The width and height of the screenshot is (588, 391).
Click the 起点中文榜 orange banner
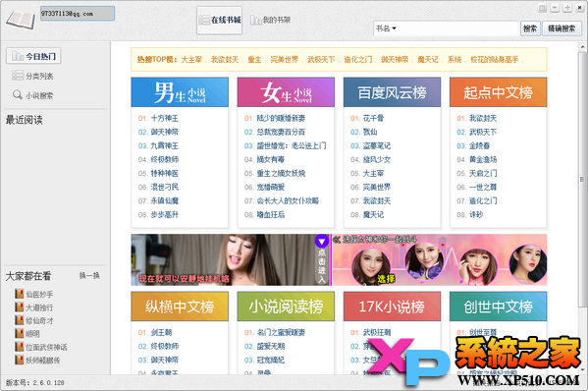tap(498, 92)
